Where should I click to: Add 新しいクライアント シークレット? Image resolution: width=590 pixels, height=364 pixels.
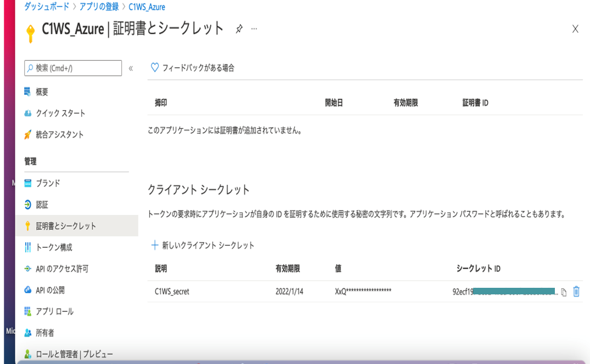(203, 245)
